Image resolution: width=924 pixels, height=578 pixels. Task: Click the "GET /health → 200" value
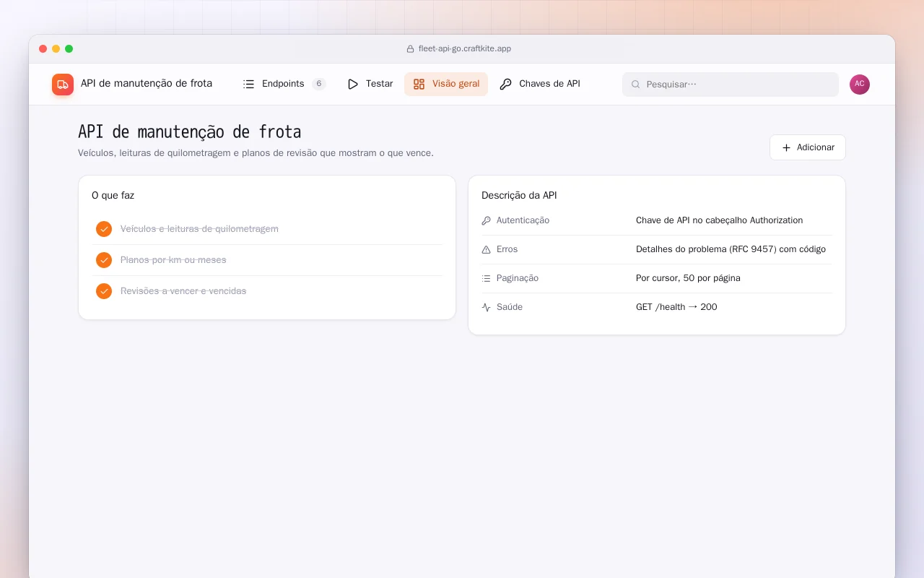tap(676, 307)
